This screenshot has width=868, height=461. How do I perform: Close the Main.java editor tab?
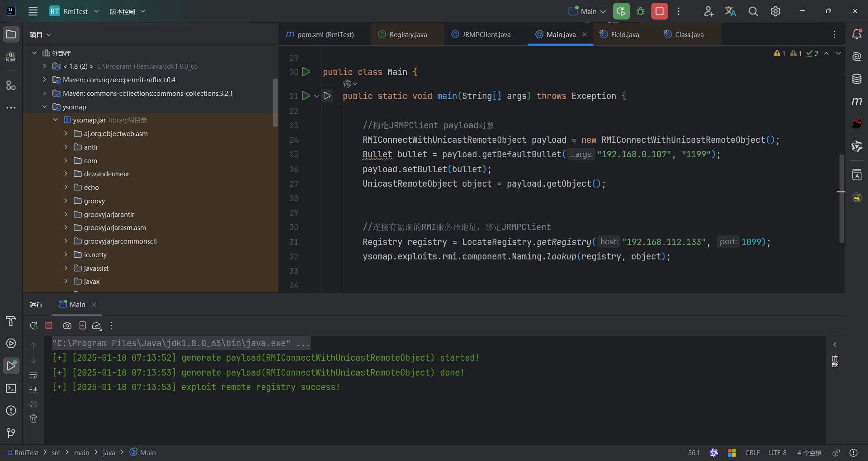(585, 34)
